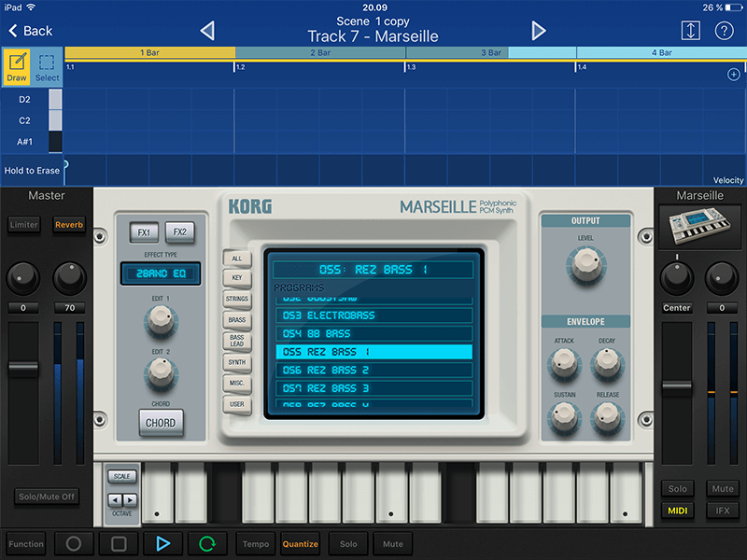747x560 pixels.
Task: Filter programs by KEY category
Action: tap(237, 277)
